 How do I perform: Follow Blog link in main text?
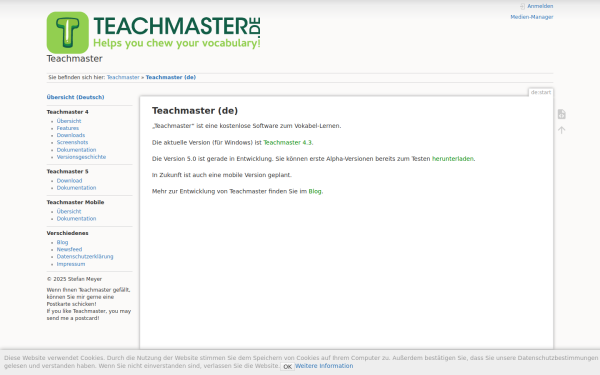315,191
